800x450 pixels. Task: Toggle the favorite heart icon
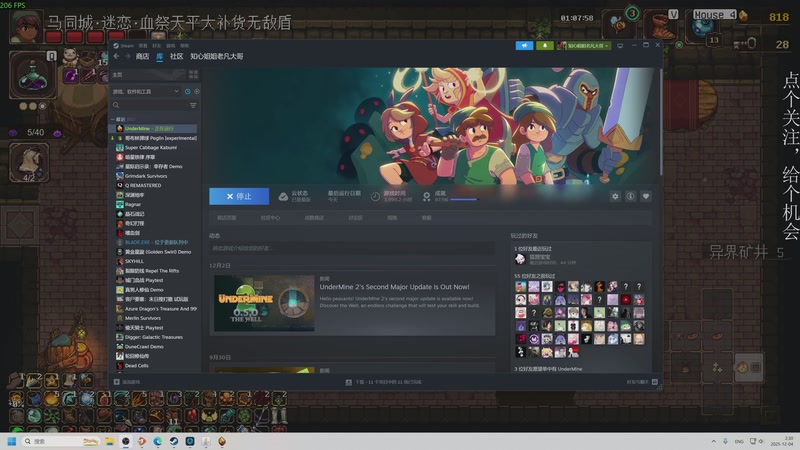click(646, 196)
